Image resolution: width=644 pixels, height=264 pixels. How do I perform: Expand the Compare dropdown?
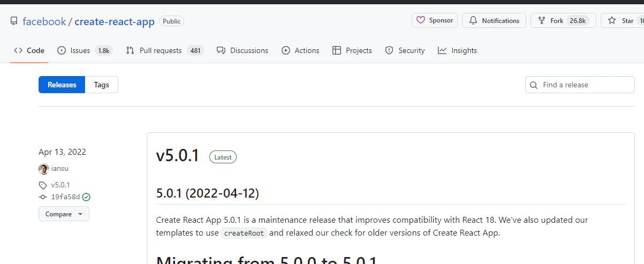(64, 214)
